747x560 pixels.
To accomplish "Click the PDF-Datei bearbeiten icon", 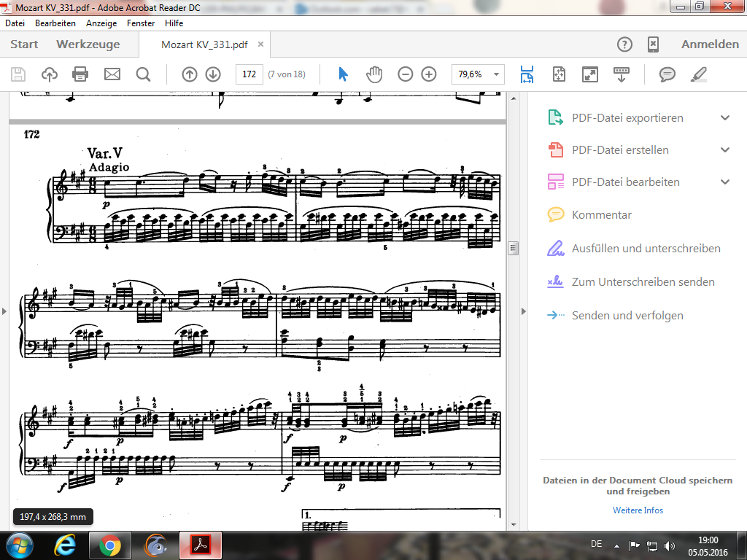I will point(555,182).
